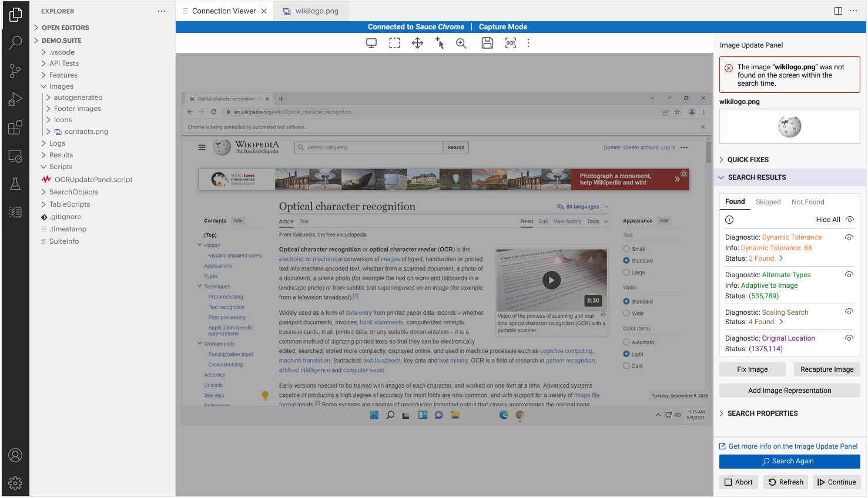Click the Search Again button
The image size is (868, 498).
pos(789,462)
